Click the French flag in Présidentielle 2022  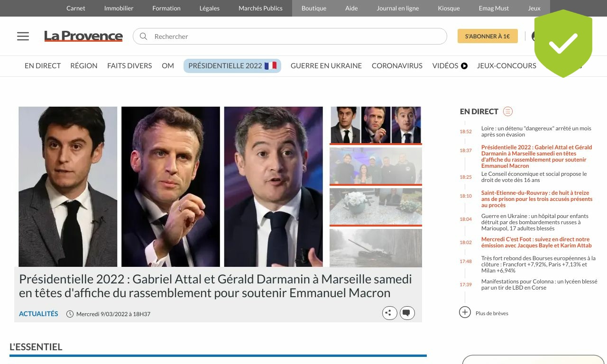270,66
